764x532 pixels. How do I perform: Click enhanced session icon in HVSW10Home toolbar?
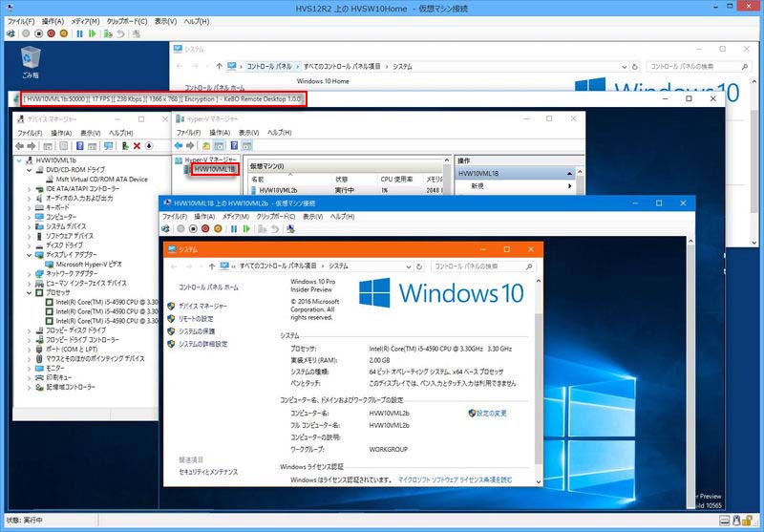136,33
